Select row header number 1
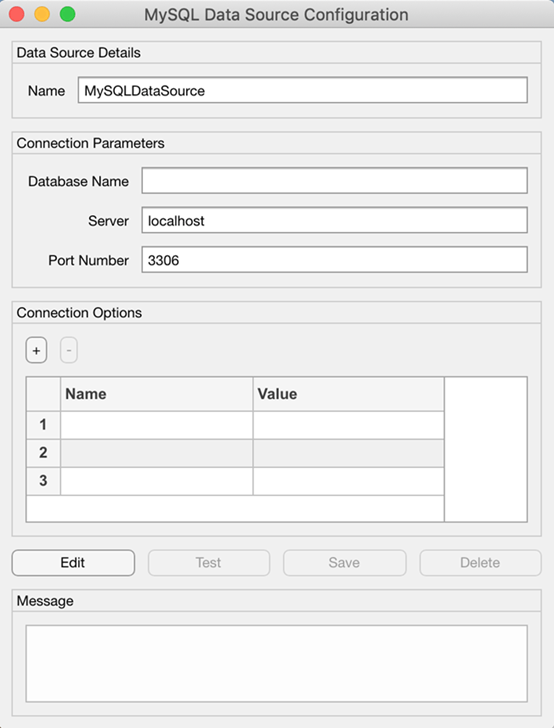Viewport: 554px width, 728px height. (x=43, y=425)
